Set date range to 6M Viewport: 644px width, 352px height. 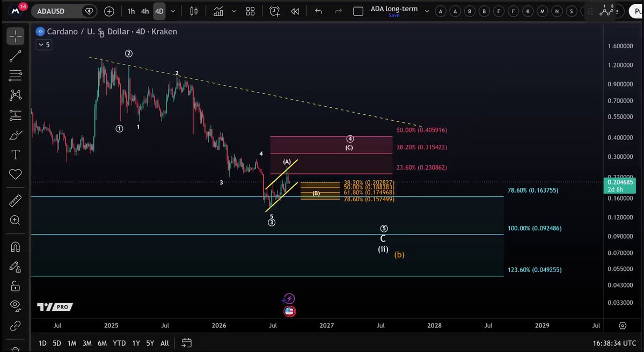[x=101, y=343]
